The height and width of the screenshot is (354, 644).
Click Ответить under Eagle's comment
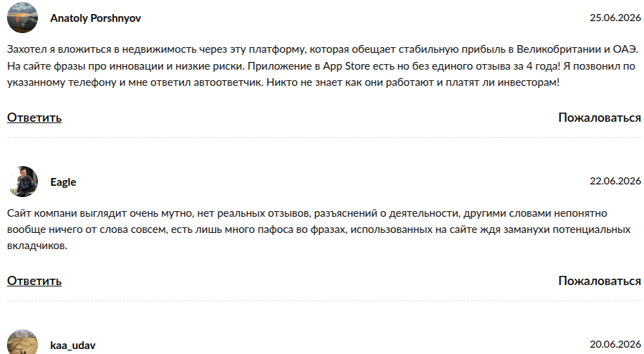[x=34, y=281]
